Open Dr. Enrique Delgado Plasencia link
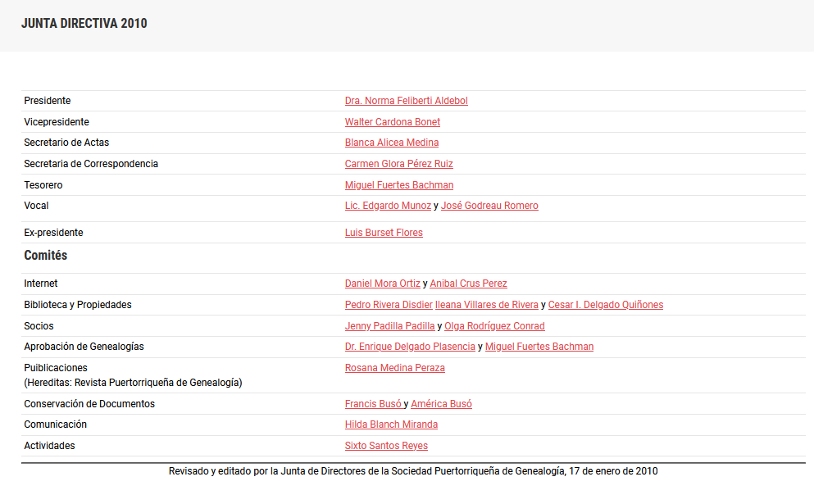This screenshot has height=504, width=814. tap(410, 347)
